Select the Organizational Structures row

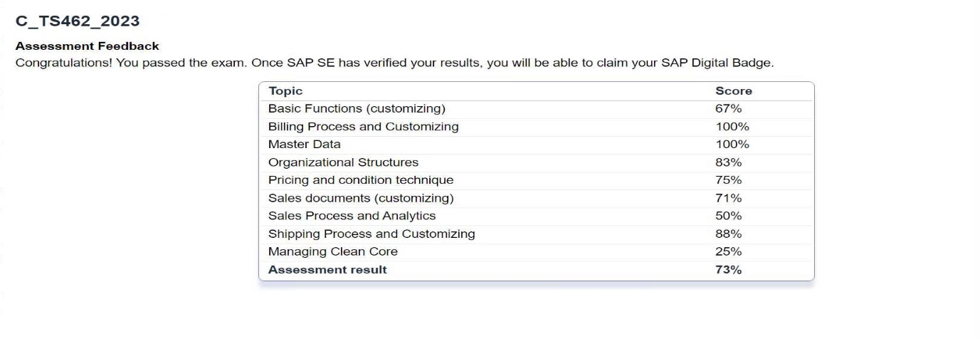tap(537, 162)
